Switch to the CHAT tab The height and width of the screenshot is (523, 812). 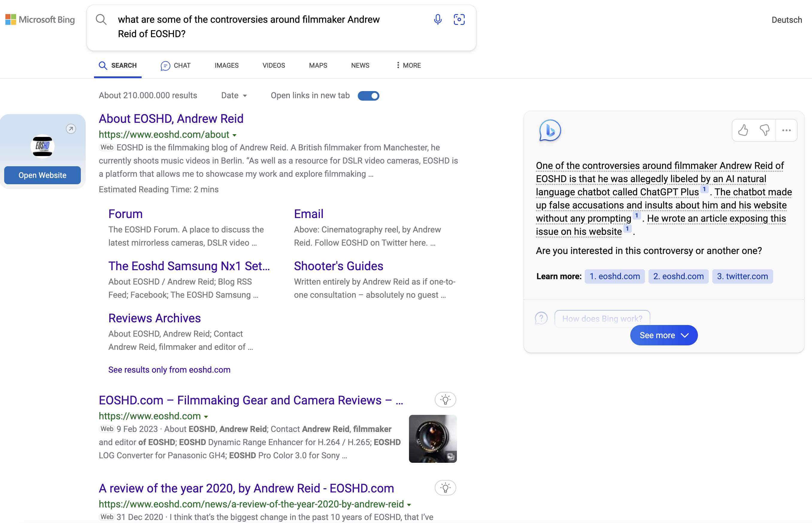[x=175, y=65]
